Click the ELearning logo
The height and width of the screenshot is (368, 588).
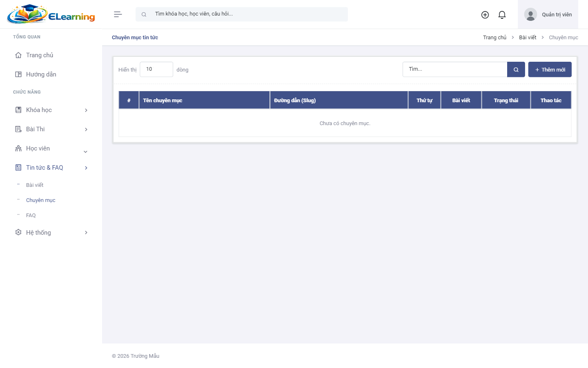[x=51, y=14]
